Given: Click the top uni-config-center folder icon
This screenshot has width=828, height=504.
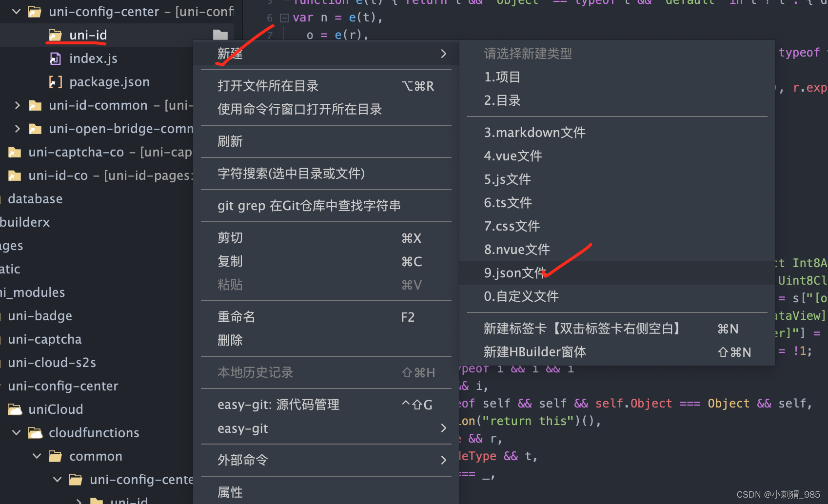Looking at the screenshot, I should coord(35,12).
